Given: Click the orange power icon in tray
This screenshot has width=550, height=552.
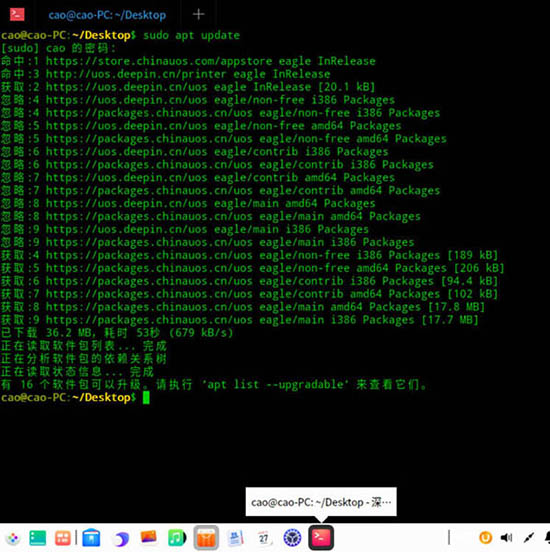Looking at the screenshot, I should (x=485, y=538).
